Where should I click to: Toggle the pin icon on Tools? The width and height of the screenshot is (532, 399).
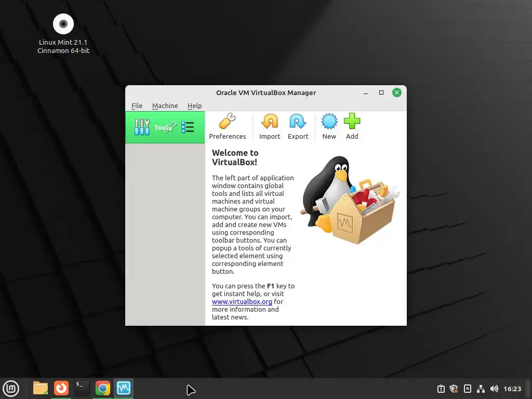coord(171,127)
